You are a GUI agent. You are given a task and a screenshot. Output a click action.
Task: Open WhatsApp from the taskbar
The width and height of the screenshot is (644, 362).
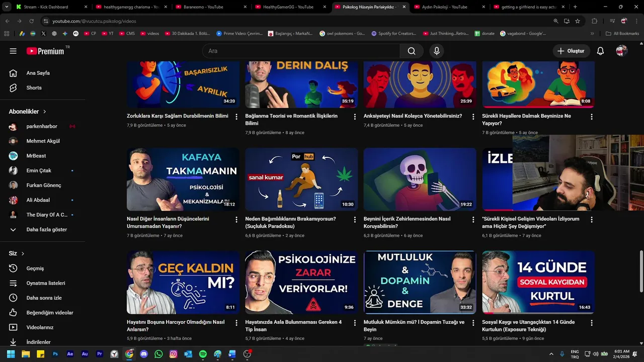tap(158, 354)
